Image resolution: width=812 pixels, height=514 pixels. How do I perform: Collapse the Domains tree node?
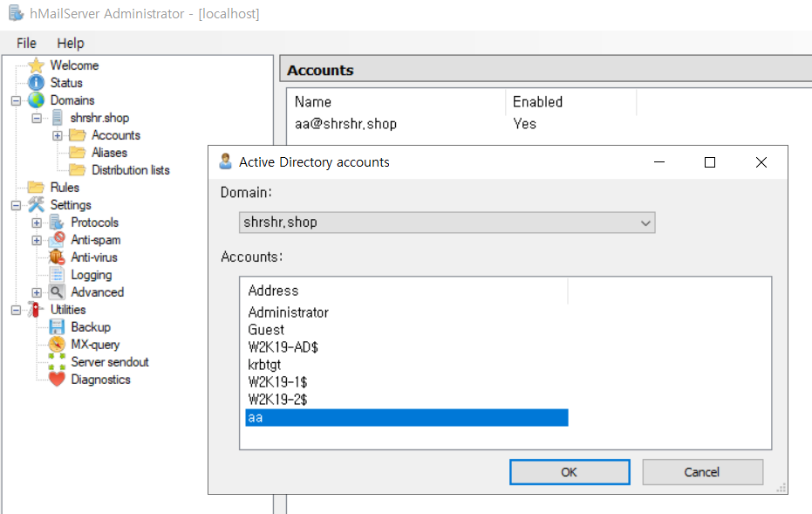pos(16,100)
